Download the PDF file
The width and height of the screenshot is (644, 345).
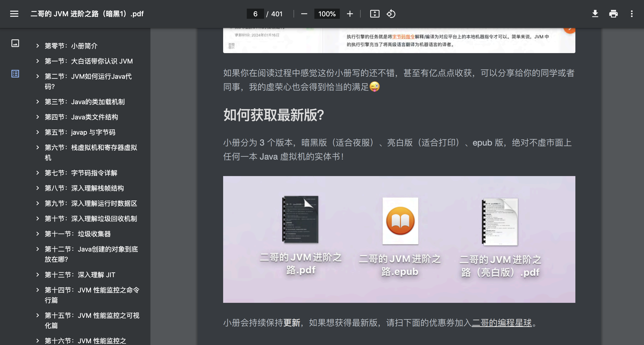coord(595,14)
